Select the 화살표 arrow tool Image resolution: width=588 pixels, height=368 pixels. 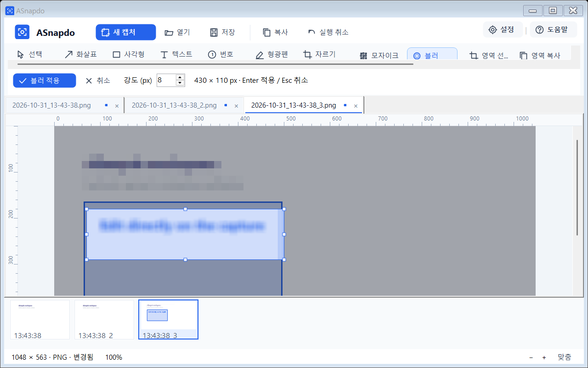click(80, 54)
